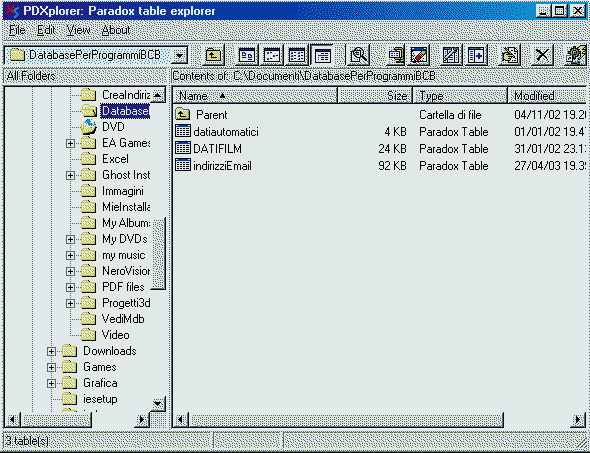
Task: Open the DatabasePerProgrammiBCB folder dropdown
Action: point(179,56)
